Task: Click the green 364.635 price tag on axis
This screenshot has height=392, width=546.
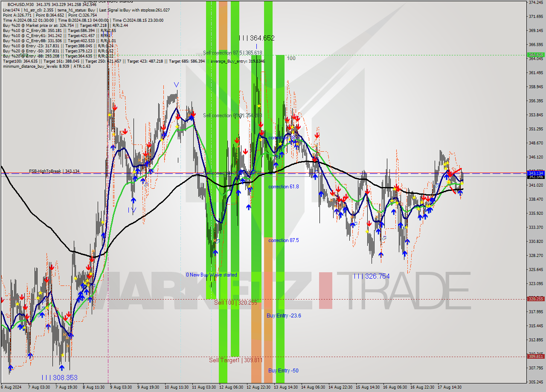Action: point(536,55)
